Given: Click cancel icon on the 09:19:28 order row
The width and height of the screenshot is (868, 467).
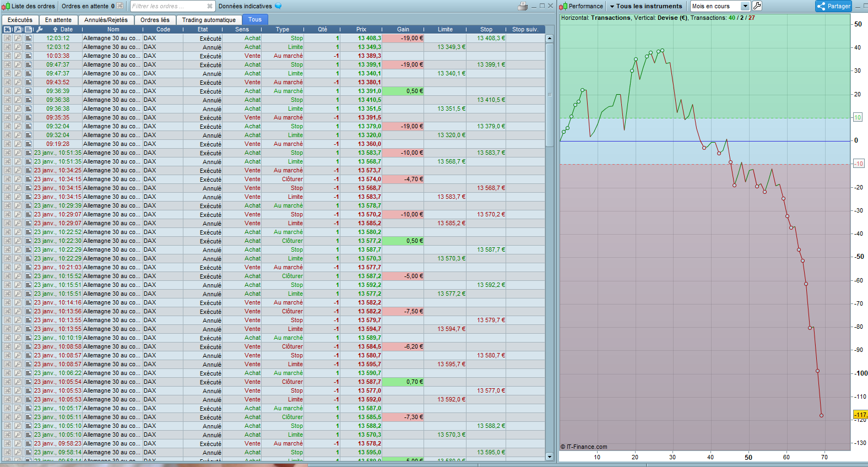Looking at the screenshot, I should 7,144.
